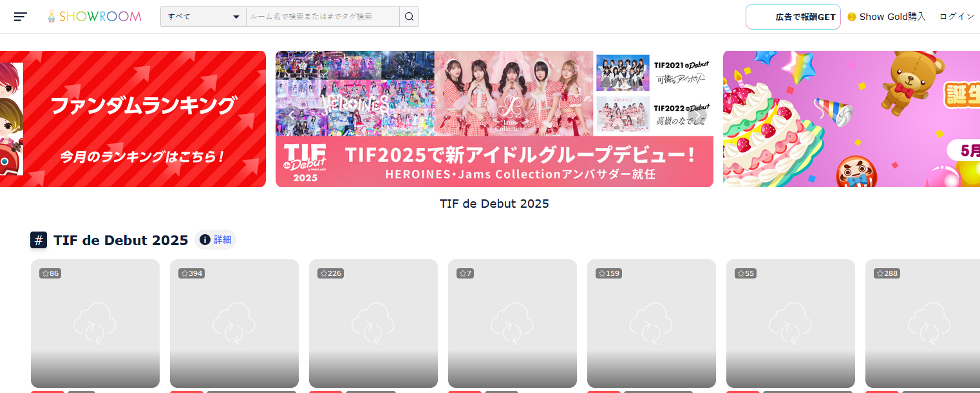Click the ☆55 follower badge

pos(746,273)
